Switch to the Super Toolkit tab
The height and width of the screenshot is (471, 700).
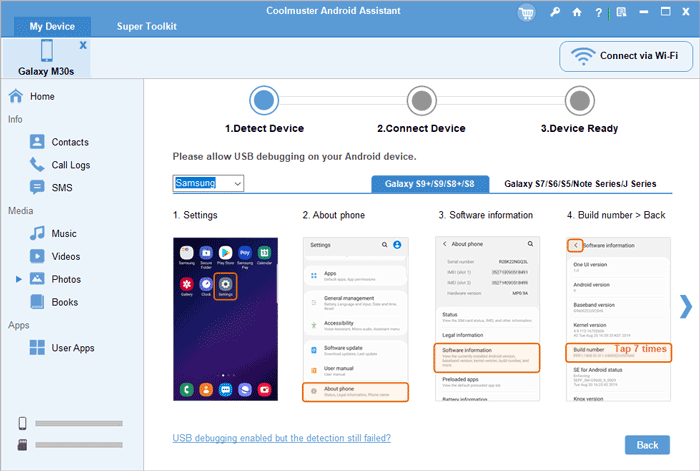(x=148, y=24)
